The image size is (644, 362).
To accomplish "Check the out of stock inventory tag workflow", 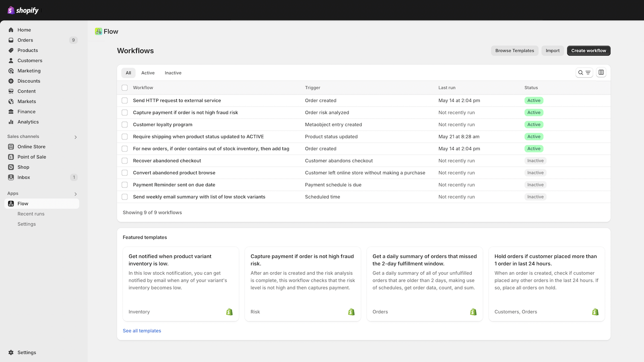I will tap(125, 149).
